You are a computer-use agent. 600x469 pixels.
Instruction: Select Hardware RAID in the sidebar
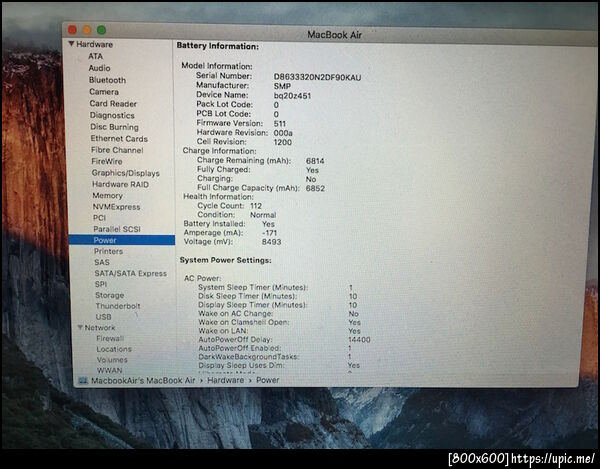click(121, 184)
